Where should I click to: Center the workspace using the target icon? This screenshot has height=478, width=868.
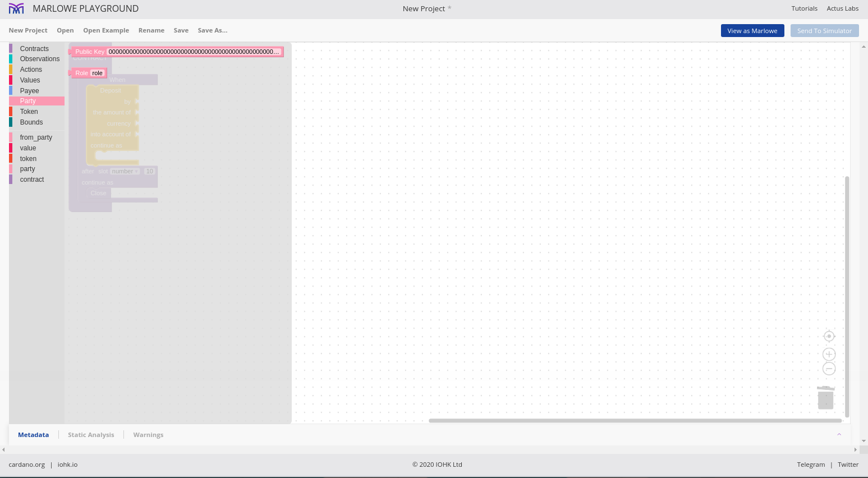[x=829, y=336]
